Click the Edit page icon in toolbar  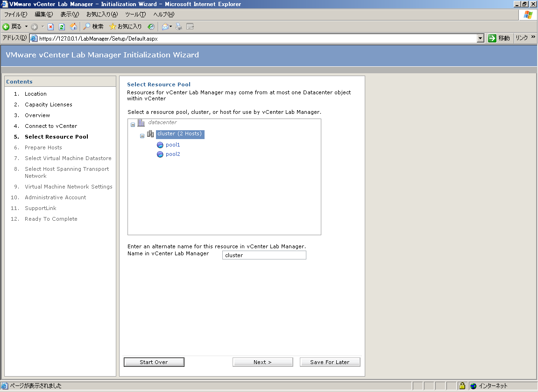190,27
